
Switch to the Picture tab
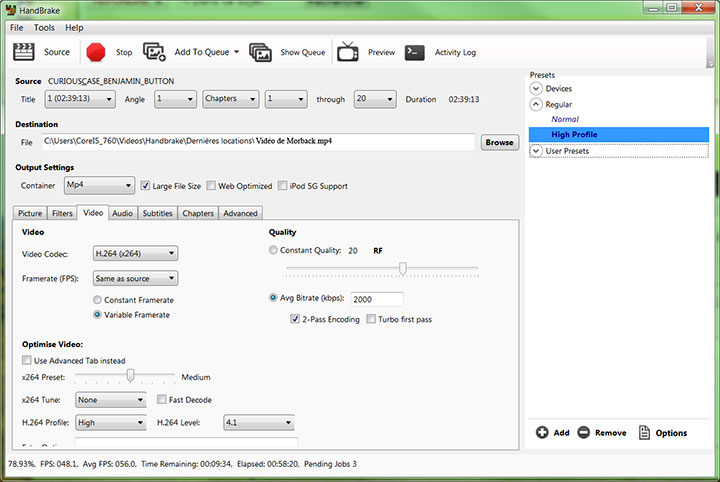pos(30,213)
